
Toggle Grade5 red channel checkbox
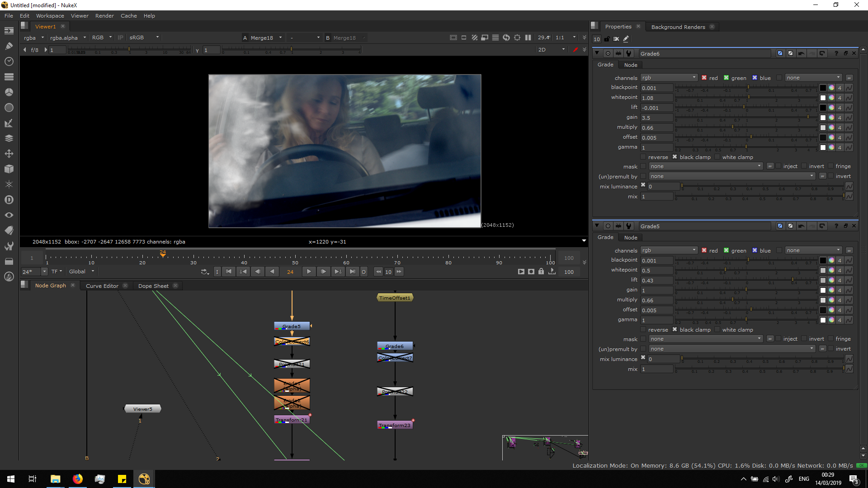[x=704, y=250]
